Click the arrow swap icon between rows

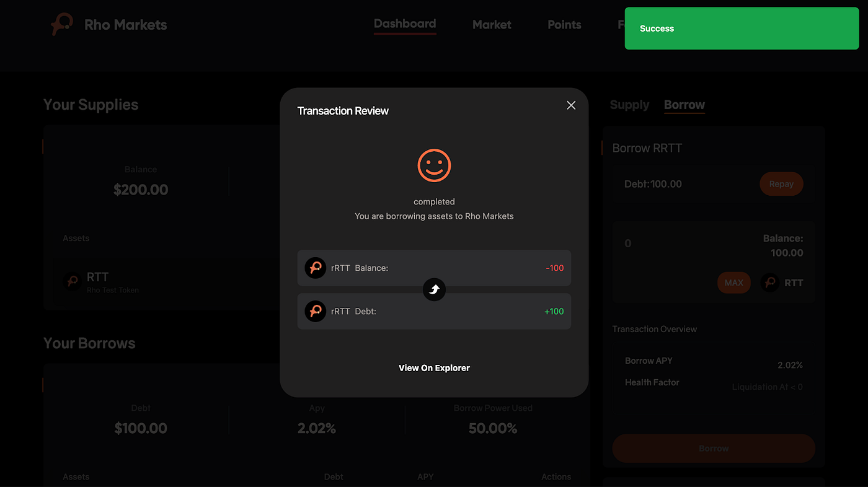[x=434, y=289]
